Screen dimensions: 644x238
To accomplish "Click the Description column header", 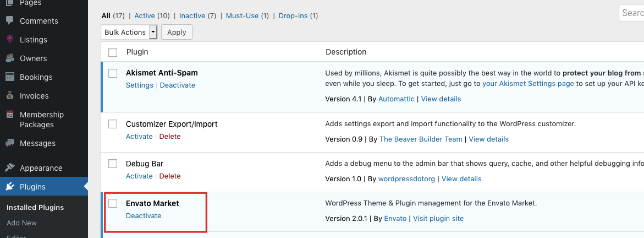I will pos(346,52).
